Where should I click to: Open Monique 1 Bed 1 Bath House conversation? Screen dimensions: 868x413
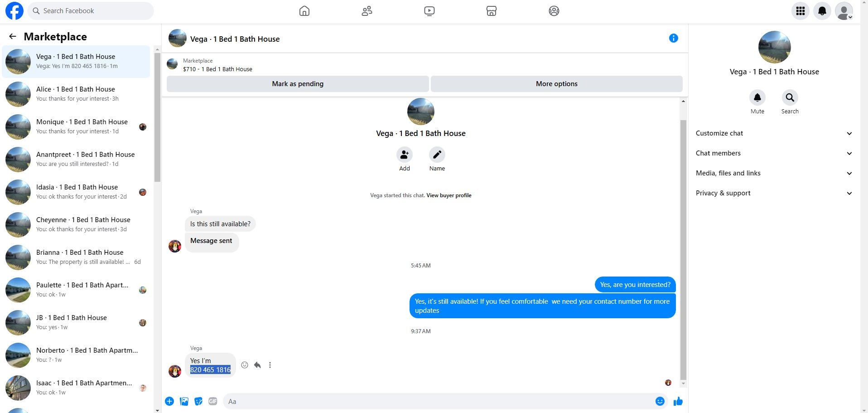pos(76,126)
